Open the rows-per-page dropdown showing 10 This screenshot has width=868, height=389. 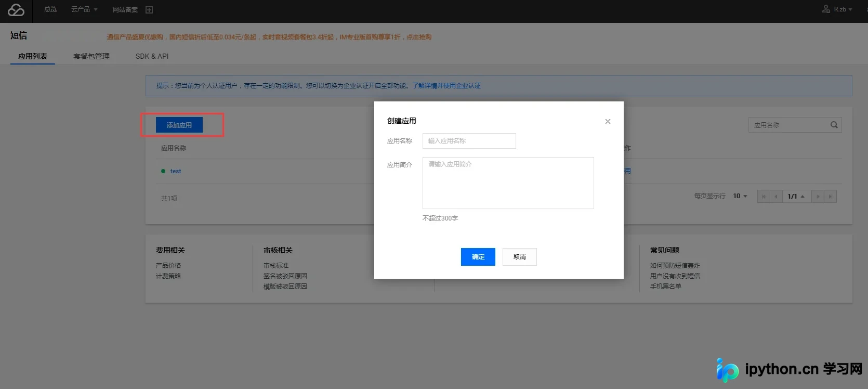click(740, 196)
